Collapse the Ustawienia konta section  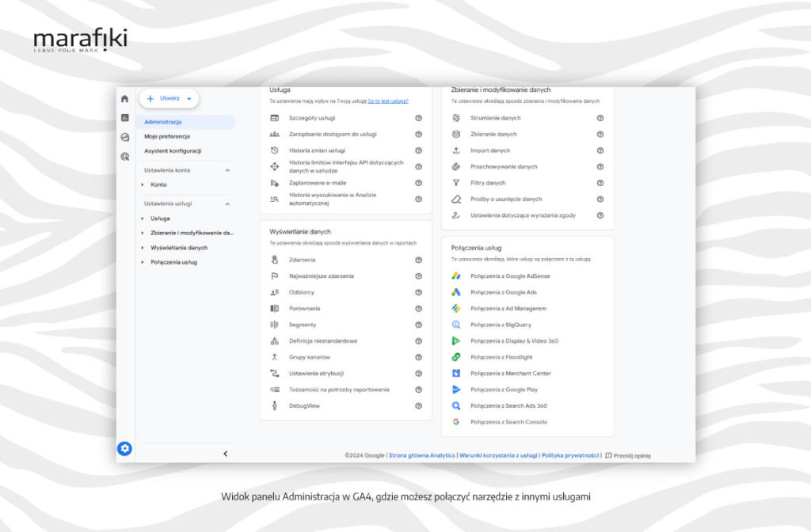click(x=227, y=170)
